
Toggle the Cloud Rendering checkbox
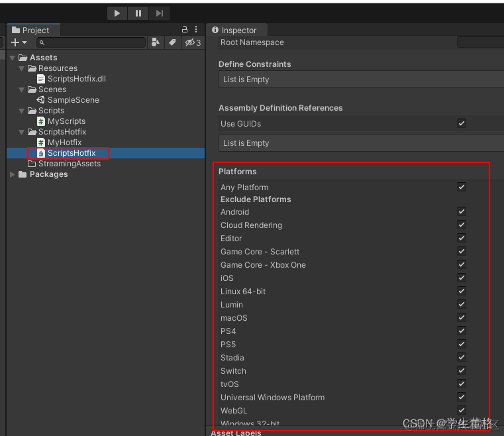462,225
